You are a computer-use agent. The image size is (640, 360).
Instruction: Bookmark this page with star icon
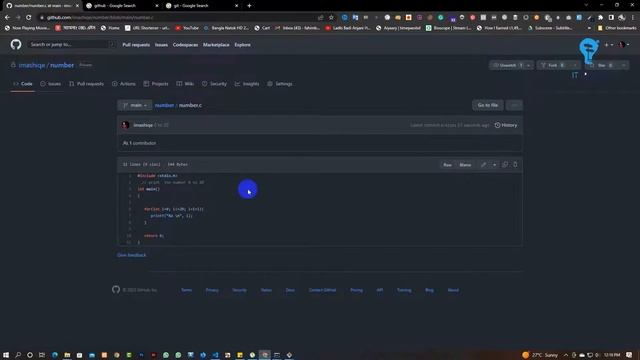331,18
